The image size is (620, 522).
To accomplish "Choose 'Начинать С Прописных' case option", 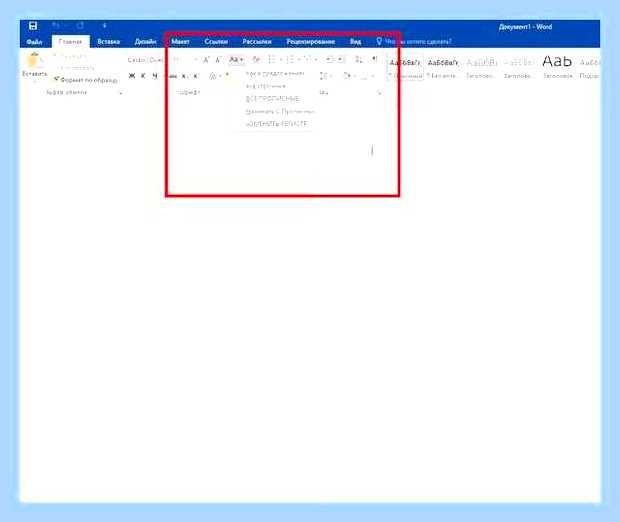I will [280, 112].
